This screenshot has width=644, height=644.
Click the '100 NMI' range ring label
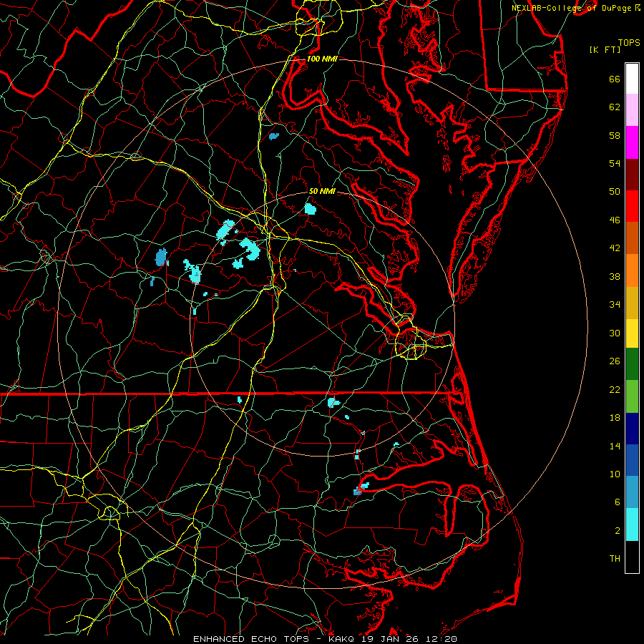[x=322, y=59]
